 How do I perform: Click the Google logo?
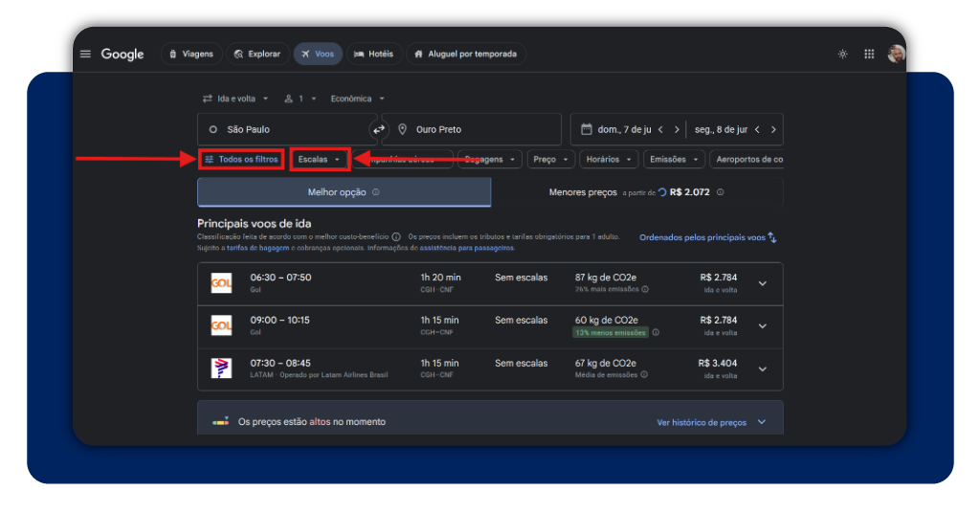click(122, 55)
